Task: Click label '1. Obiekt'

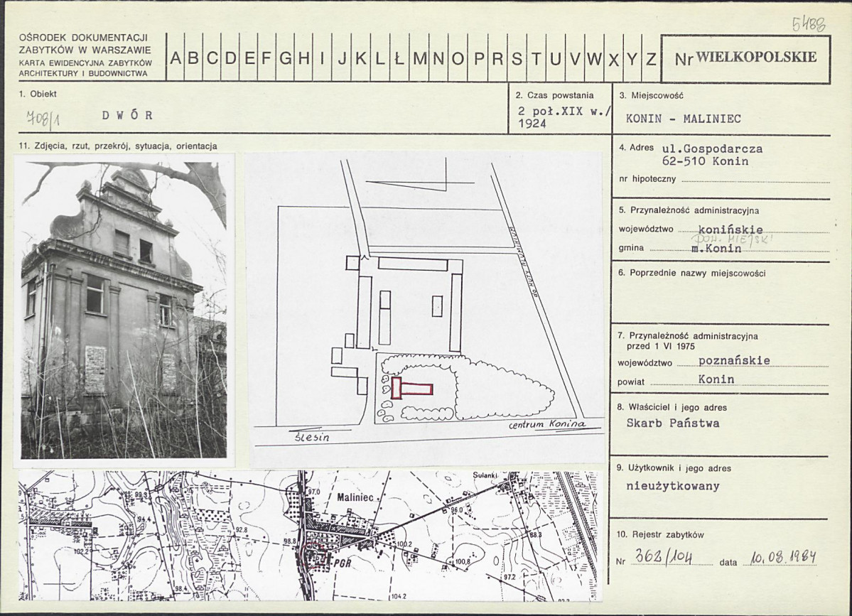Action: pyautogui.click(x=38, y=94)
